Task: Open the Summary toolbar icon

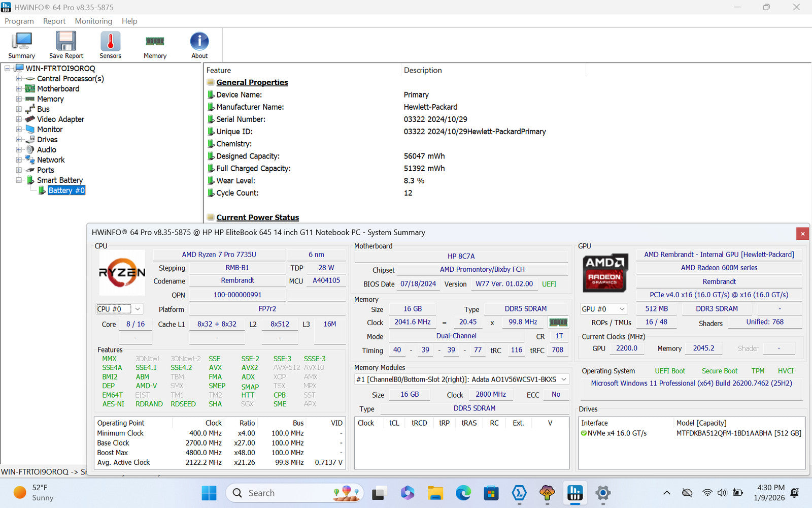Action: click(21, 45)
